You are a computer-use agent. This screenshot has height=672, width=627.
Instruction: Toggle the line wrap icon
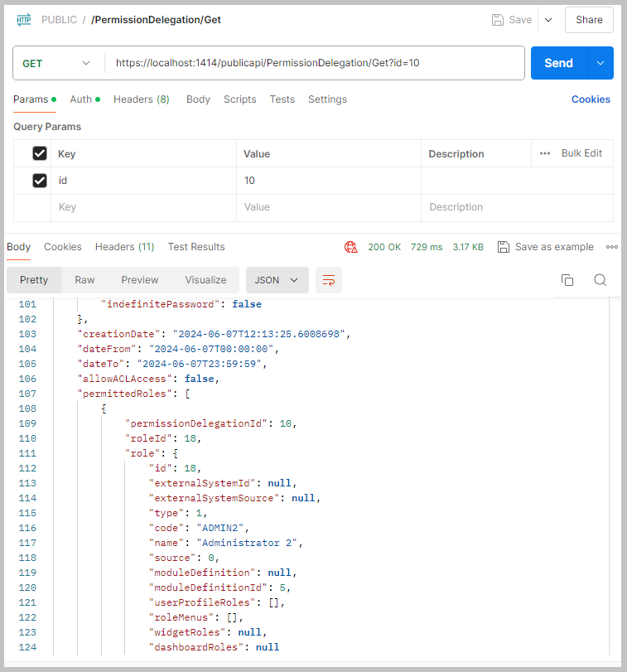click(x=329, y=280)
